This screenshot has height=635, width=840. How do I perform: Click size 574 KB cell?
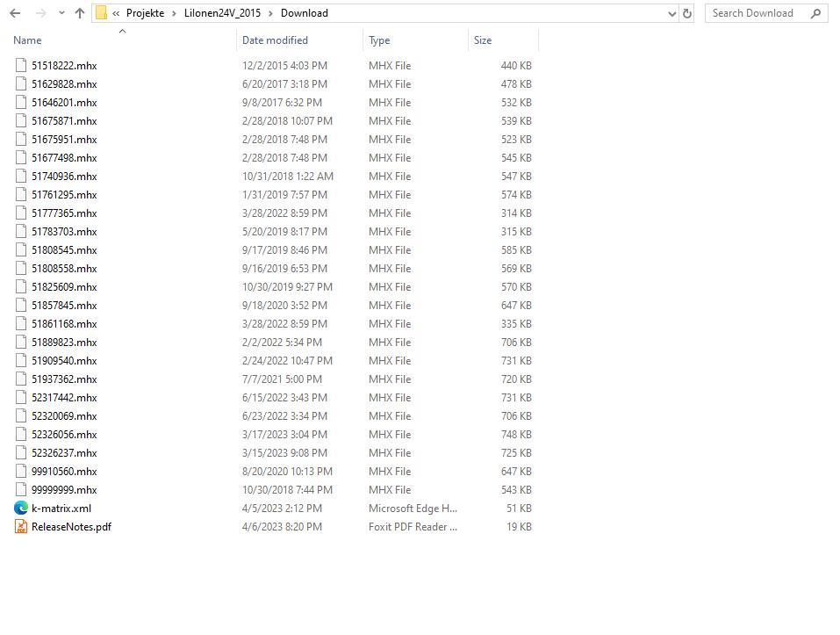pyautogui.click(x=516, y=194)
